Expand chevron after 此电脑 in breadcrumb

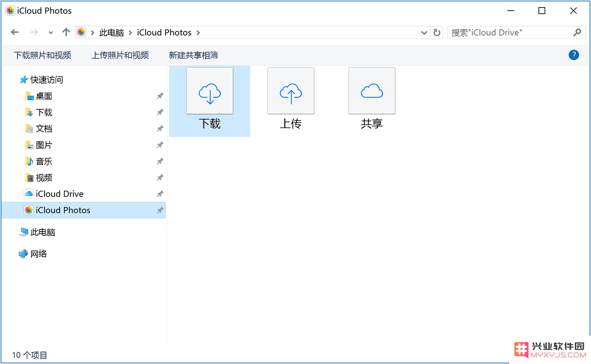click(x=130, y=33)
